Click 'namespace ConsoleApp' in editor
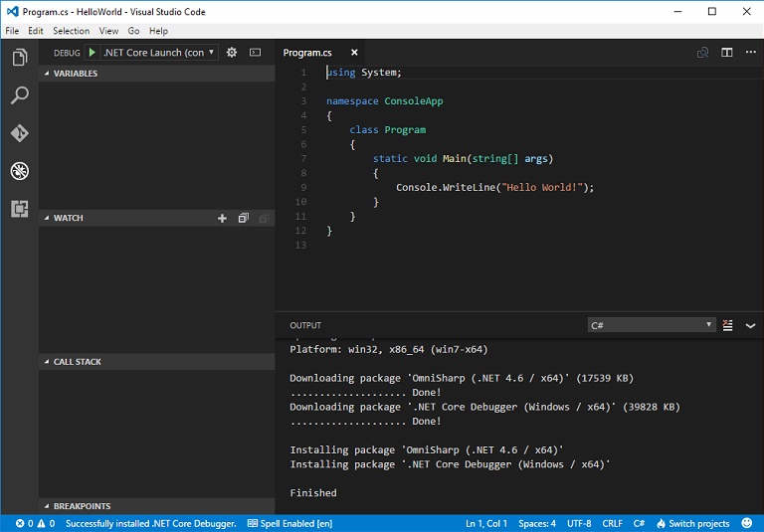This screenshot has height=532, width=764. click(384, 101)
